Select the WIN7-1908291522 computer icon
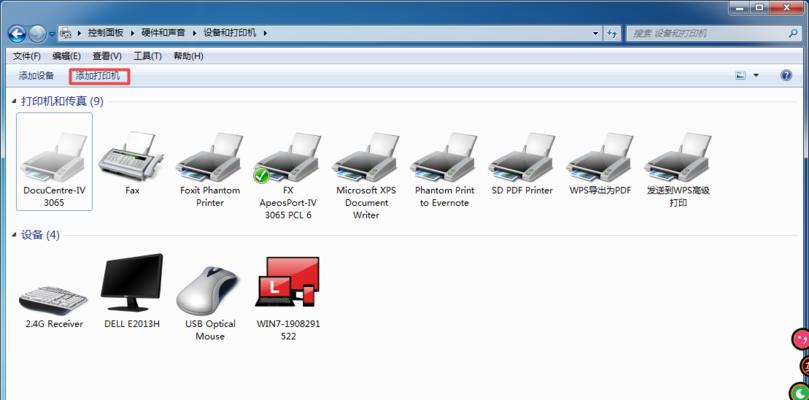809x400 pixels. tap(288, 282)
